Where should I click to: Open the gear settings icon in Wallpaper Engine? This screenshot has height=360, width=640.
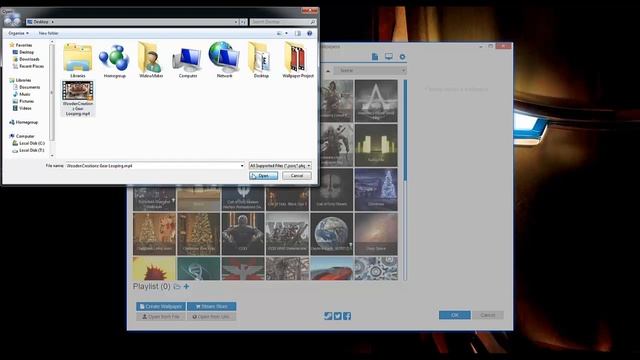[x=402, y=57]
